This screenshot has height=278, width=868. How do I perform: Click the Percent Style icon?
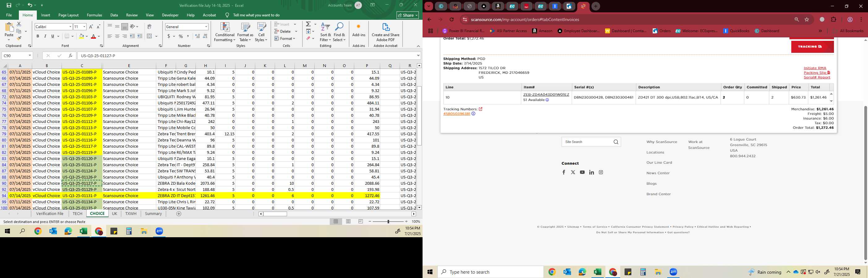[x=181, y=36]
